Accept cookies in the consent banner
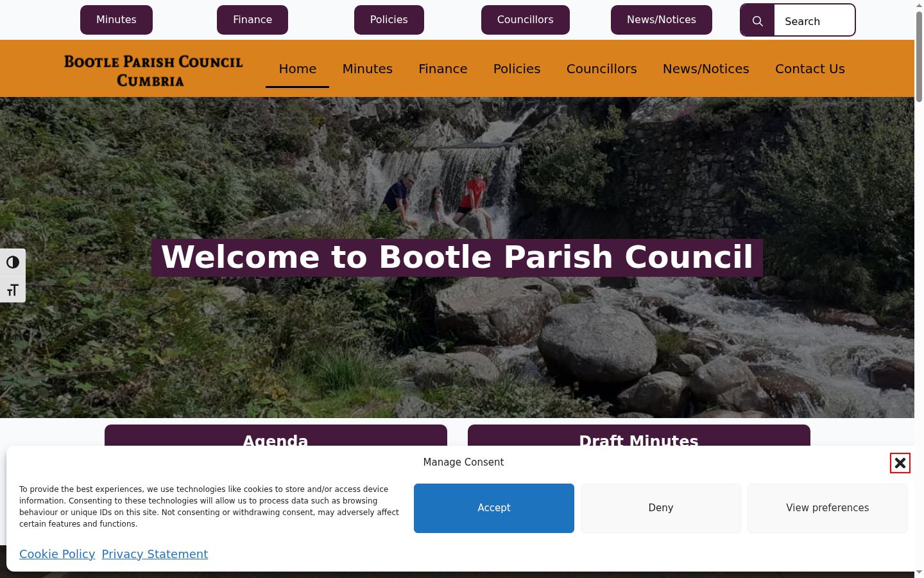This screenshot has width=924, height=578. [x=494, y=508]
